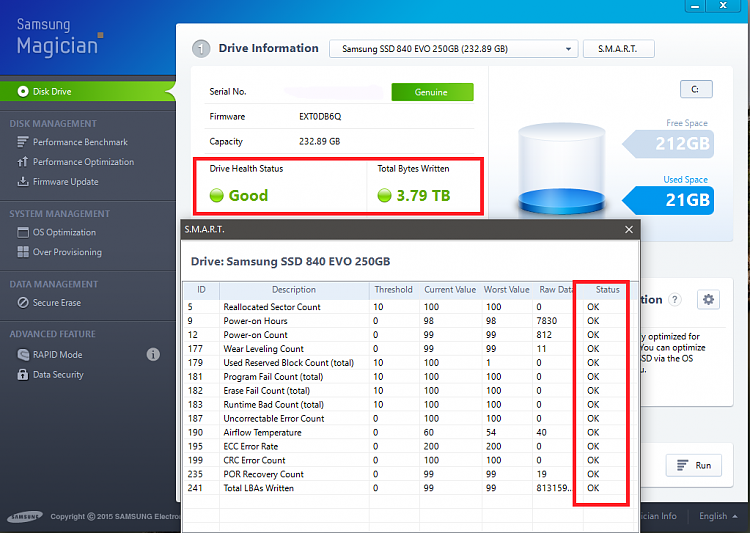
Task: Click the Data Security padlock icon
Action: 22,375
